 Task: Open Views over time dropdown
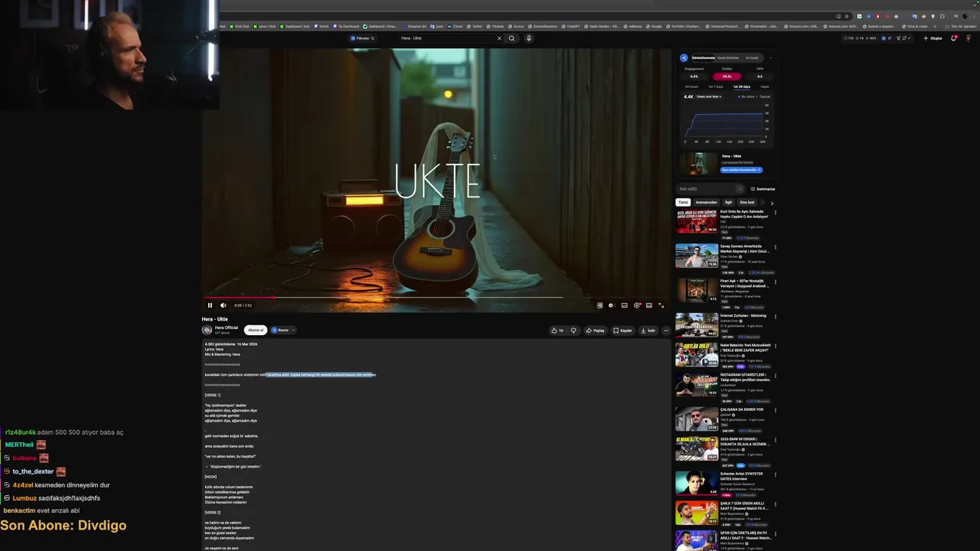pos(709,96)
